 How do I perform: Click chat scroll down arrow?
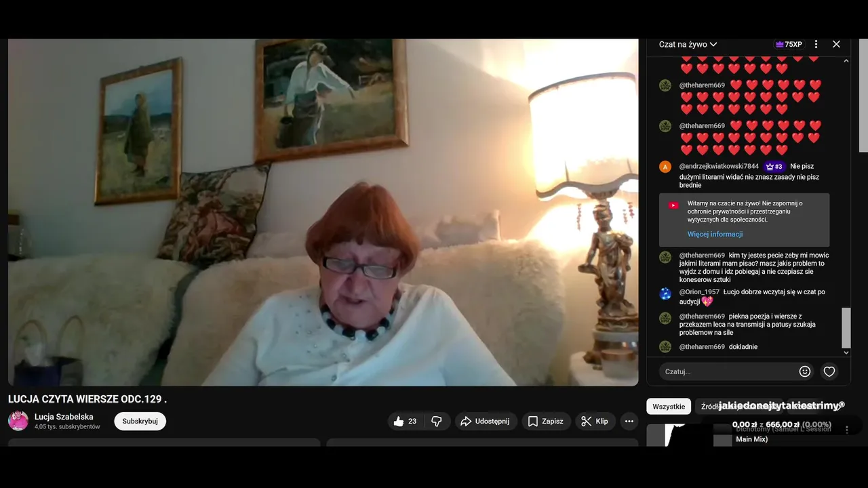coord(846,352)
